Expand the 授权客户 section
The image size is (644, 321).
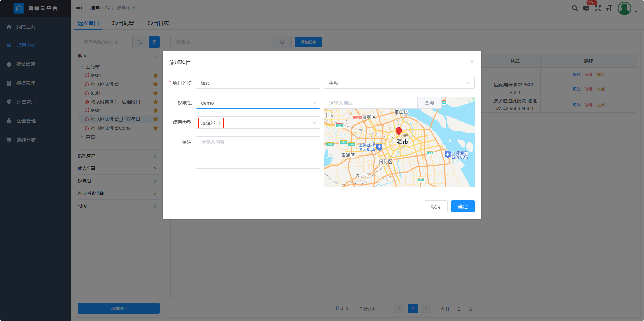119,156
